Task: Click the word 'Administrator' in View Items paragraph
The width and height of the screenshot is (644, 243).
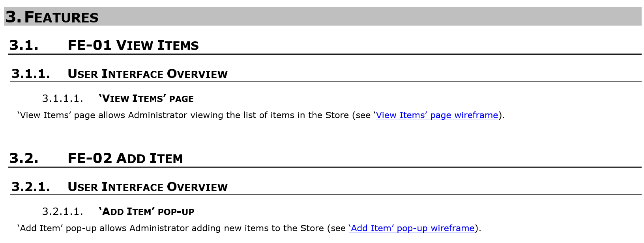Action: tap(157, 115)
